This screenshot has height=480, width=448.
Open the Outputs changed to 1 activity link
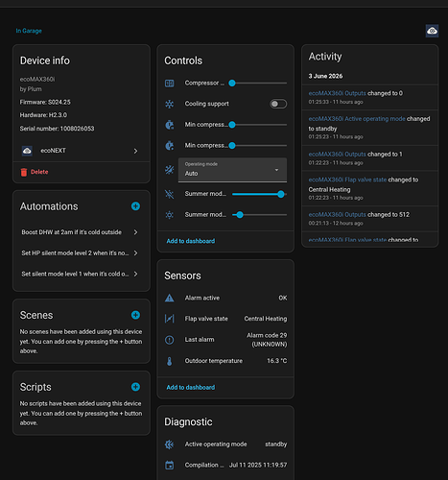[x=337, y=154]
